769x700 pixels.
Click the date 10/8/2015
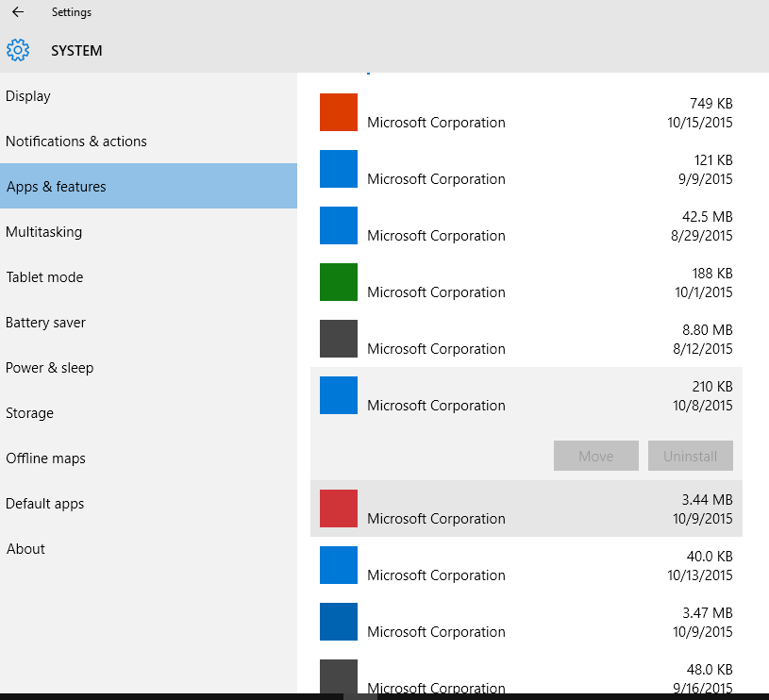[703, 406]
